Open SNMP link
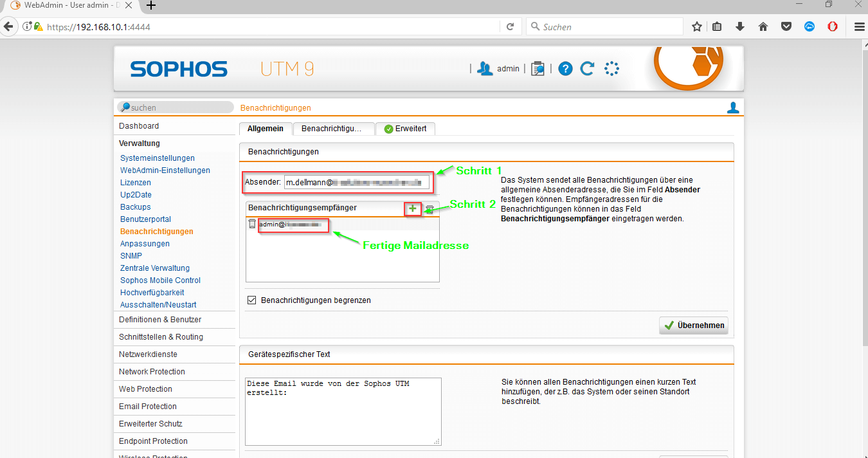 [131, 256]
